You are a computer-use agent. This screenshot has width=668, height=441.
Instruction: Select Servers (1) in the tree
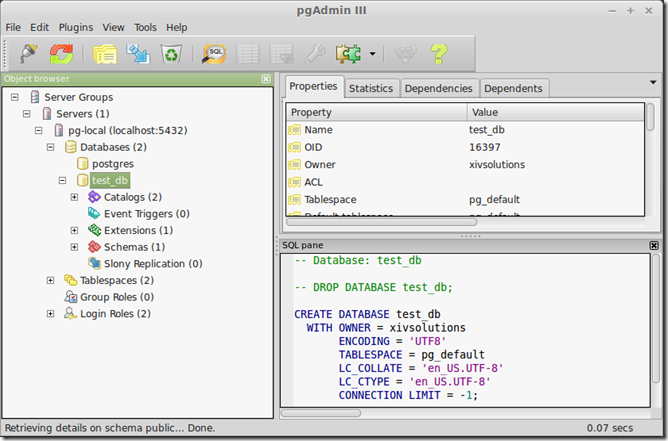(83, 114)
